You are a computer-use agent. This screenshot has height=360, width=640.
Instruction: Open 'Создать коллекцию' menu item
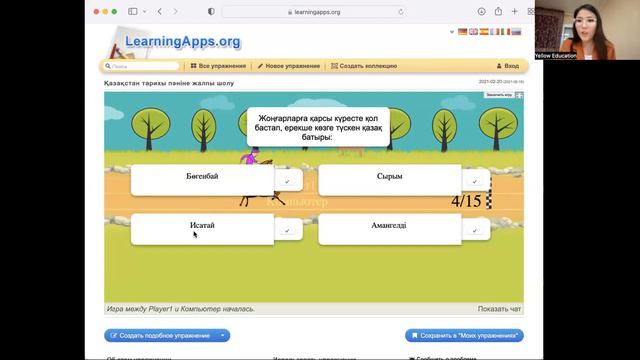[x=364, y=66]
